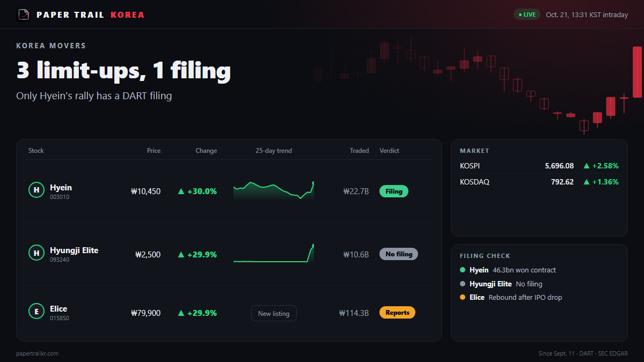Open the Reports verdict badge for Elice

tap(397, 313)
